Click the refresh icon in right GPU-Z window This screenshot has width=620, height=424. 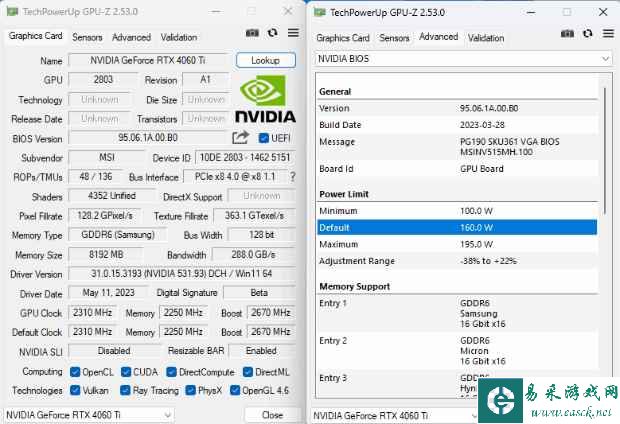point(588,34)
